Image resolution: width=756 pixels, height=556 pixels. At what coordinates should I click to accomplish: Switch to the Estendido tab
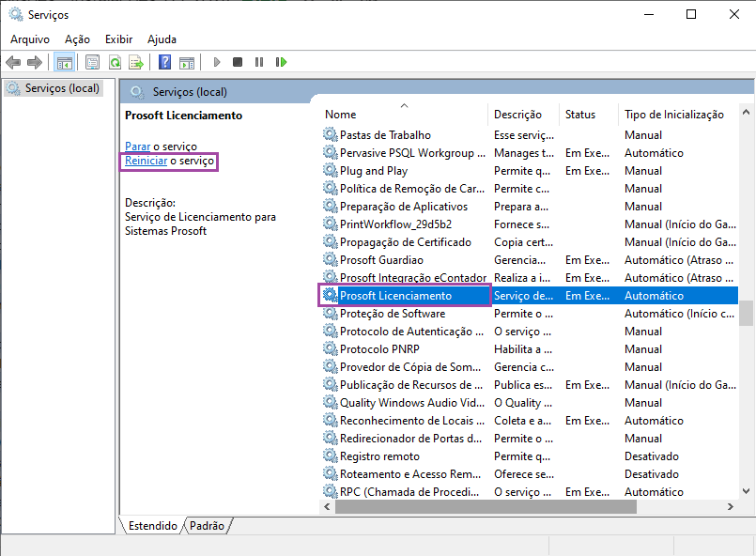tap(152, 526)
